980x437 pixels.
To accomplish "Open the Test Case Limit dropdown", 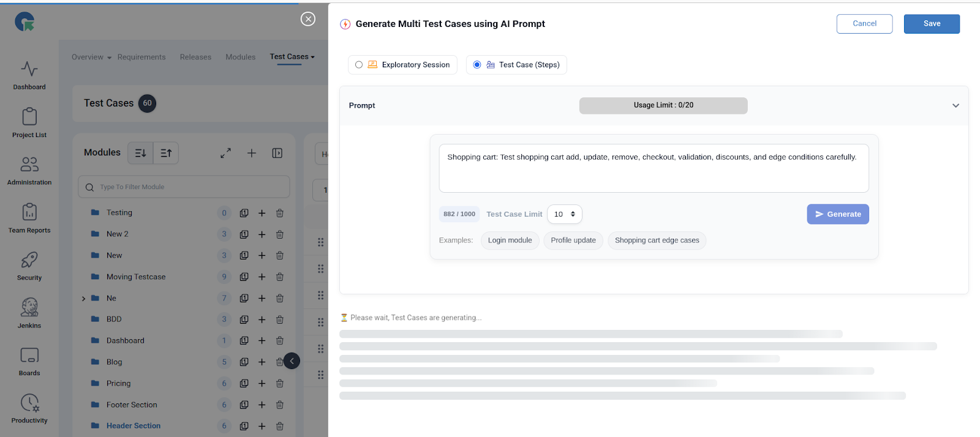I will coord(564,214).
